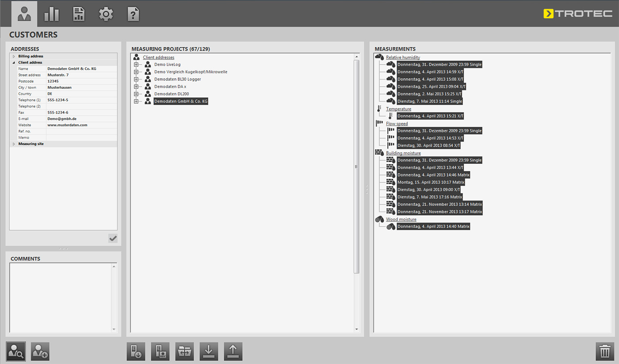Click the add new customer button

click(40, 352)
